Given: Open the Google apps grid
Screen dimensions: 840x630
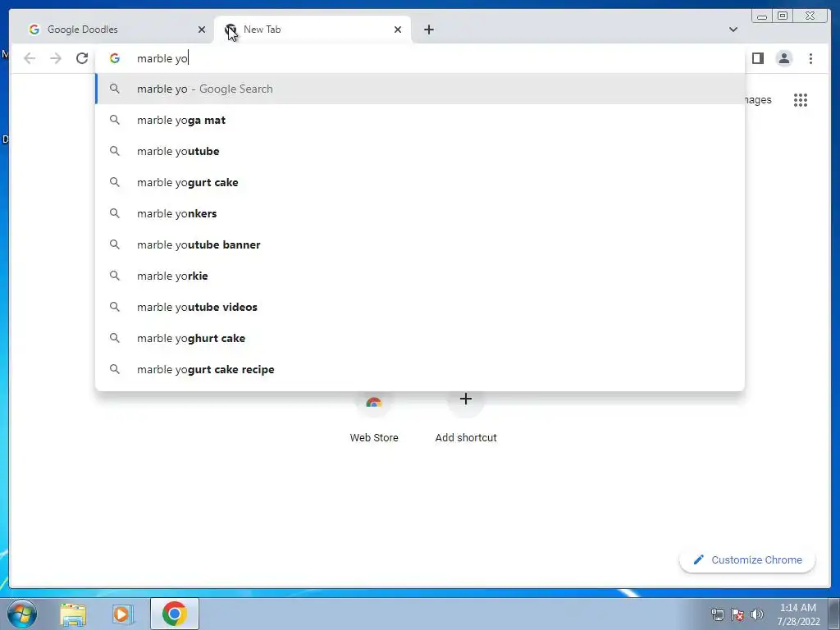Looking at the screenshot, I should tap(801, 99).
